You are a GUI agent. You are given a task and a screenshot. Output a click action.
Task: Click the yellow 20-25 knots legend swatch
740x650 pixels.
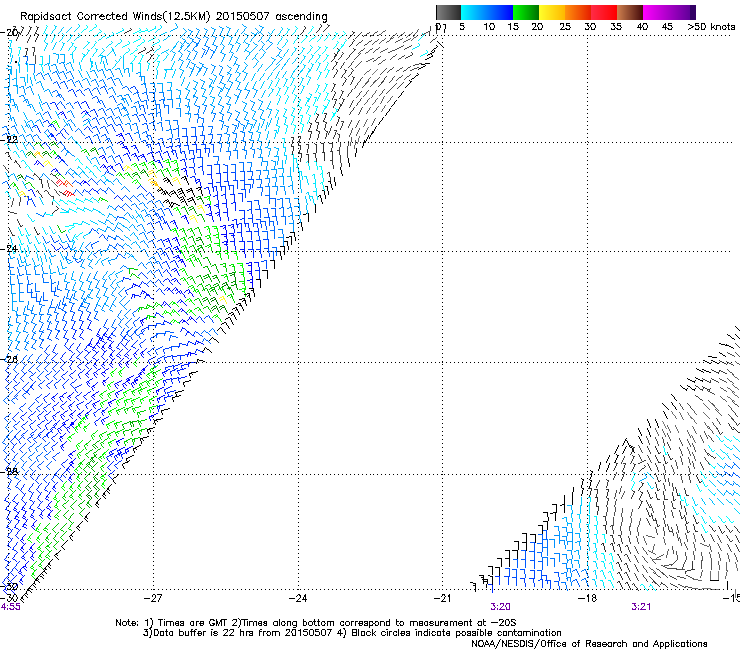click(552, 12)
